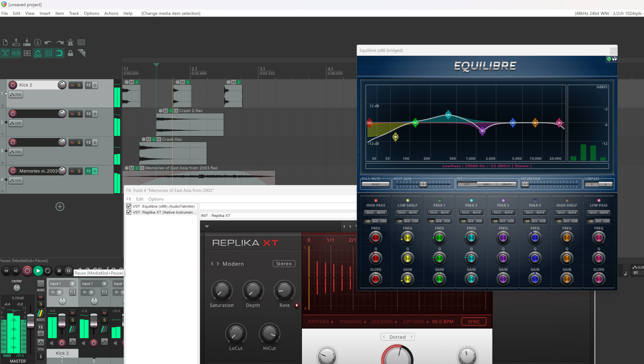Click the SYNC button in Replika XT

(x=474, y=322)
